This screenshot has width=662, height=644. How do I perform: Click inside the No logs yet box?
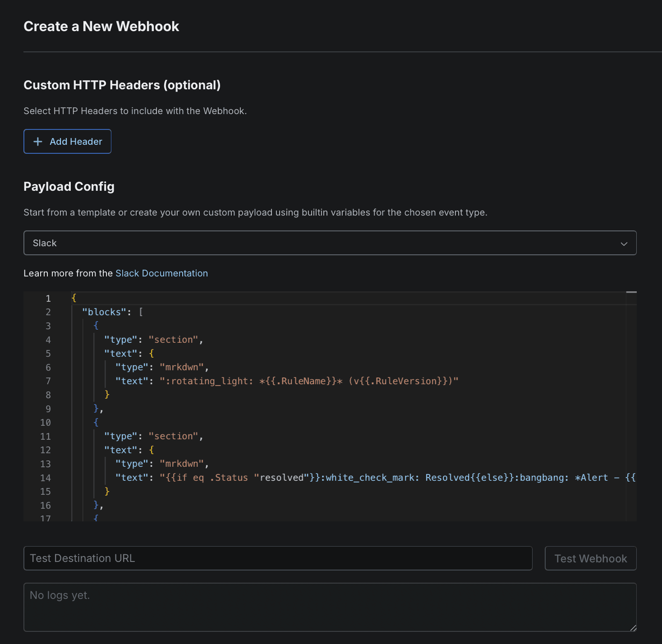(330, 607)
